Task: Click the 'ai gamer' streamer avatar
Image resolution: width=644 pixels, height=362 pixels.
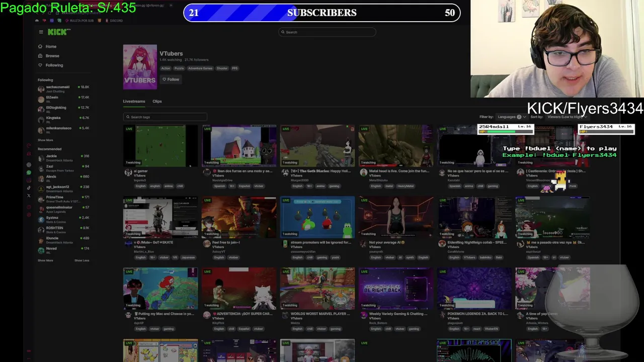Action: click(128, 172)
